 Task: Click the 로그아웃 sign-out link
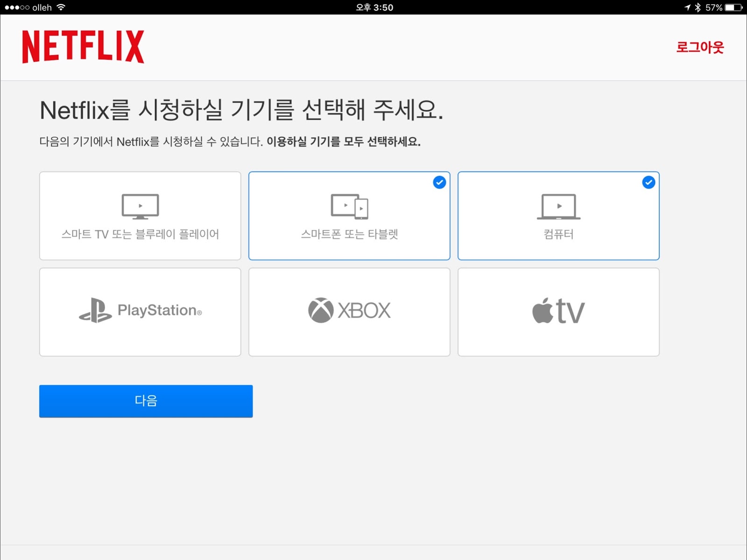(x=700, y=47)
